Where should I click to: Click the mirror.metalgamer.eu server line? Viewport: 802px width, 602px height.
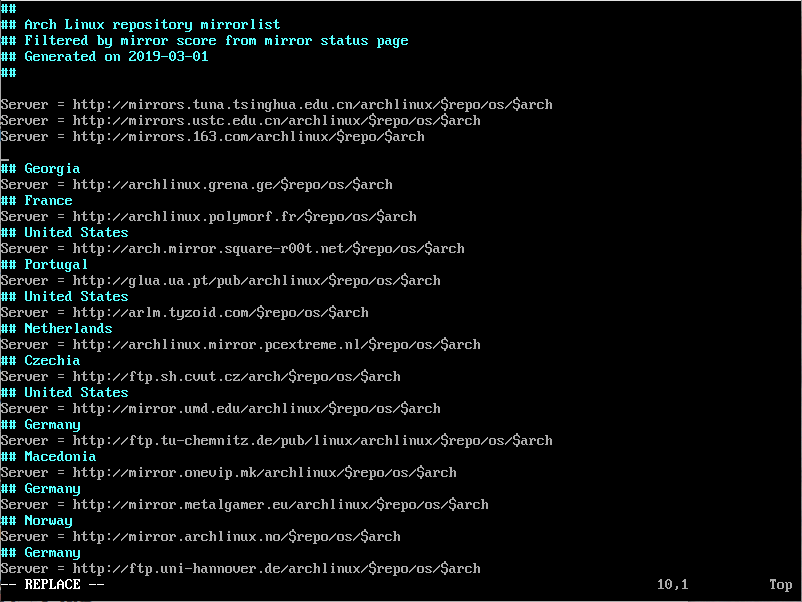click(x=244, y=505)
